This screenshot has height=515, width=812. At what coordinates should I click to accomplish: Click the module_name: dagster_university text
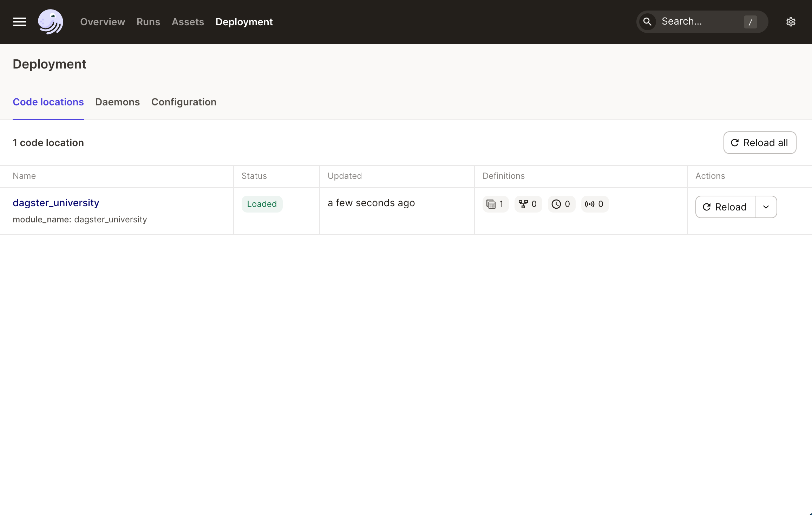tap(80, 220)
